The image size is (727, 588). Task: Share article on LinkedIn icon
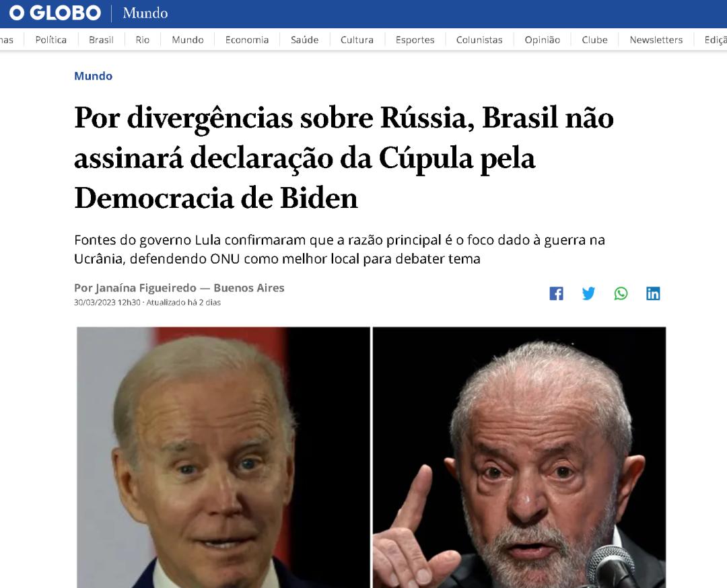653,293
